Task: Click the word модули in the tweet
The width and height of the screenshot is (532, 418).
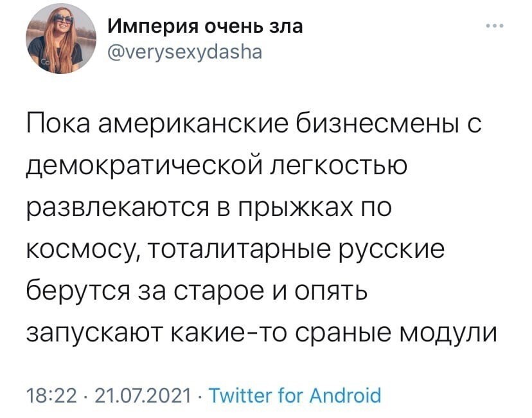Action: [x=449, y=333]
